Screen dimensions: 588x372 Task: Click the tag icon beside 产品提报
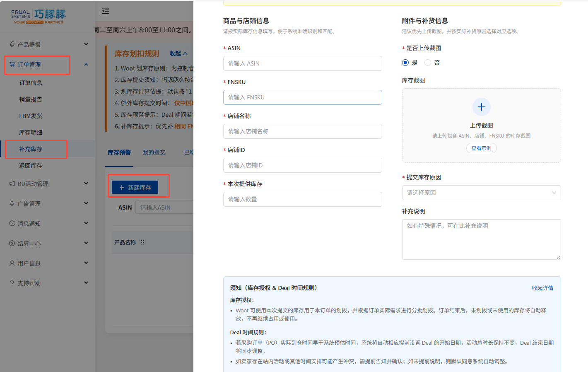click(x=12, y=45)
